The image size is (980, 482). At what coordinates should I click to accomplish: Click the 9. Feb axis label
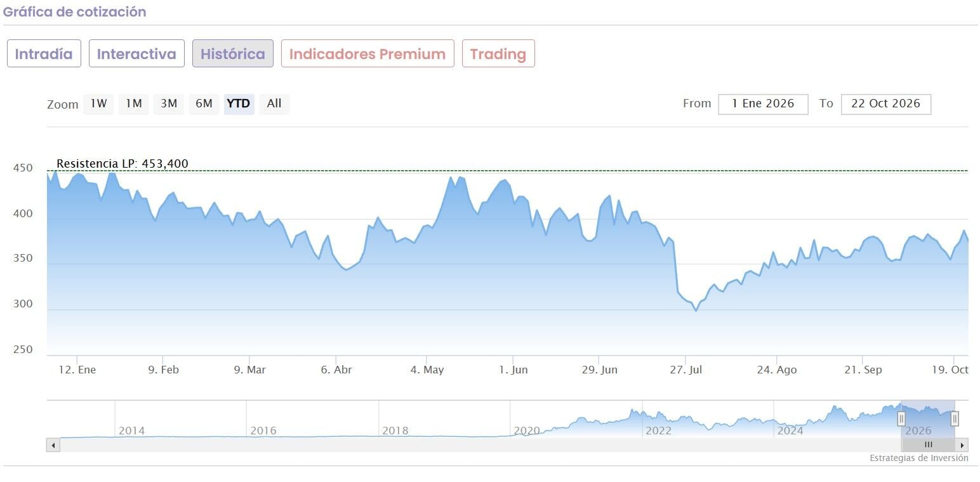[163, 370]
